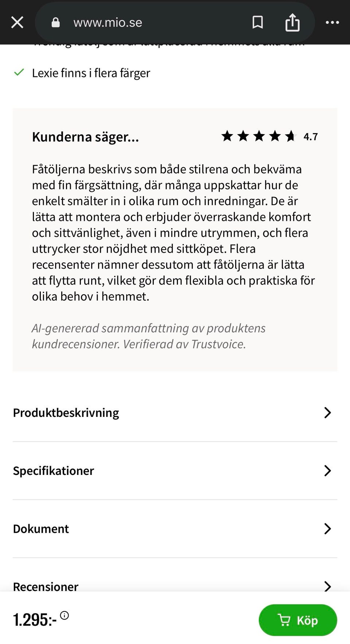The width and height of the screenshot is (350, 644).
Task: Expand Dokument with its chevron arrow
Action: pos(327,528)
